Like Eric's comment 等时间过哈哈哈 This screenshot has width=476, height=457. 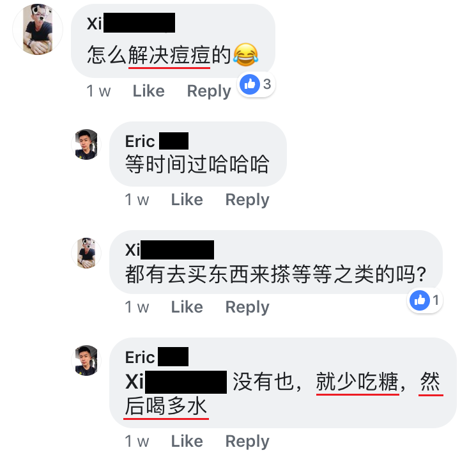click(187, 199)
